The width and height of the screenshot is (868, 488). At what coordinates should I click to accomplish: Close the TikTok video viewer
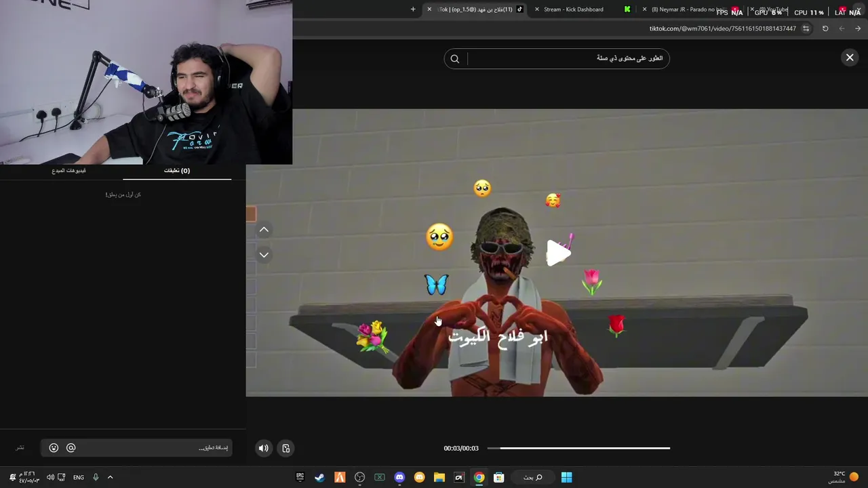click(850, 58)
